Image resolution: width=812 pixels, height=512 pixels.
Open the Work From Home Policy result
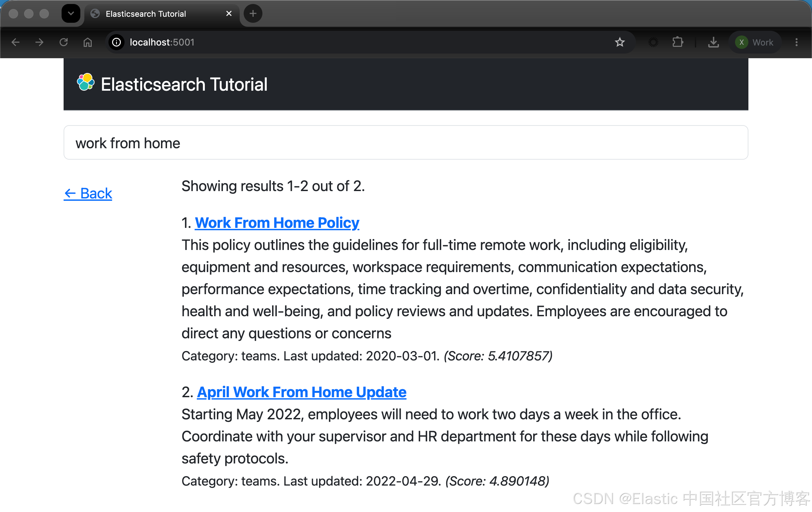[x=277, y=223]
